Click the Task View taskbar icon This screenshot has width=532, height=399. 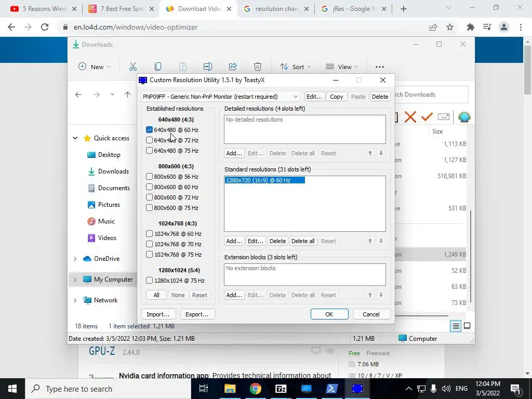coord(204,389)
